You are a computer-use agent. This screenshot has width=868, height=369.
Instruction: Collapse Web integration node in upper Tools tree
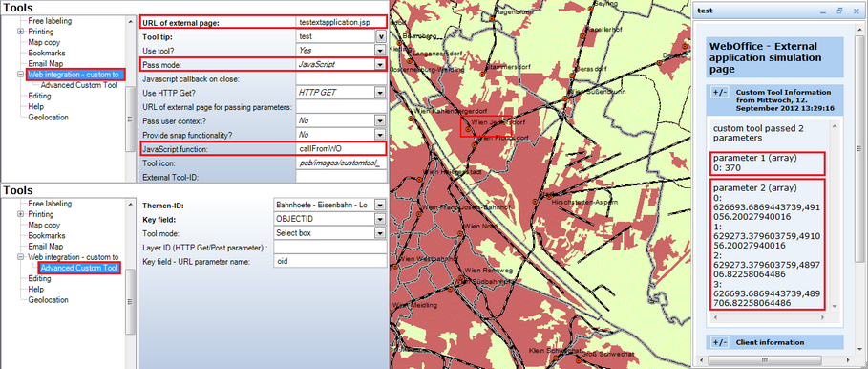20,75
